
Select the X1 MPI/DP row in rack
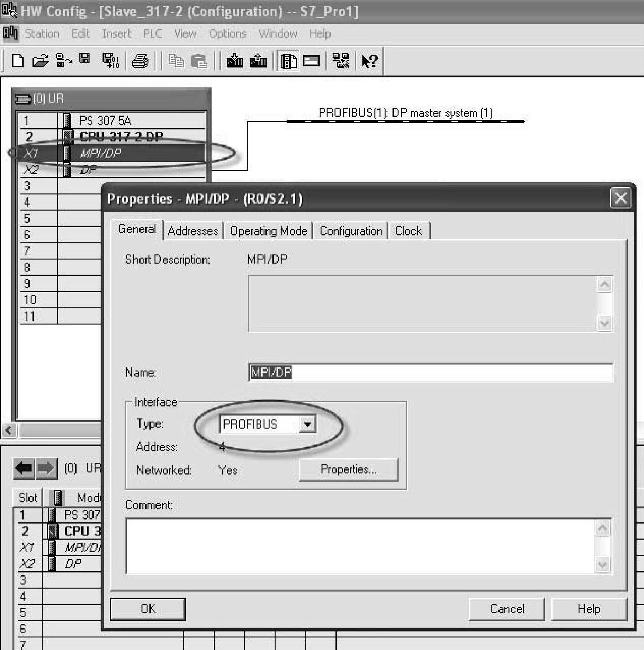point(112,153)
